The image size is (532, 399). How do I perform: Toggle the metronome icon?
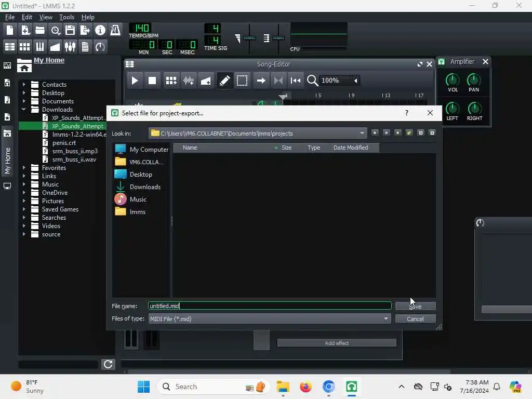115,31
